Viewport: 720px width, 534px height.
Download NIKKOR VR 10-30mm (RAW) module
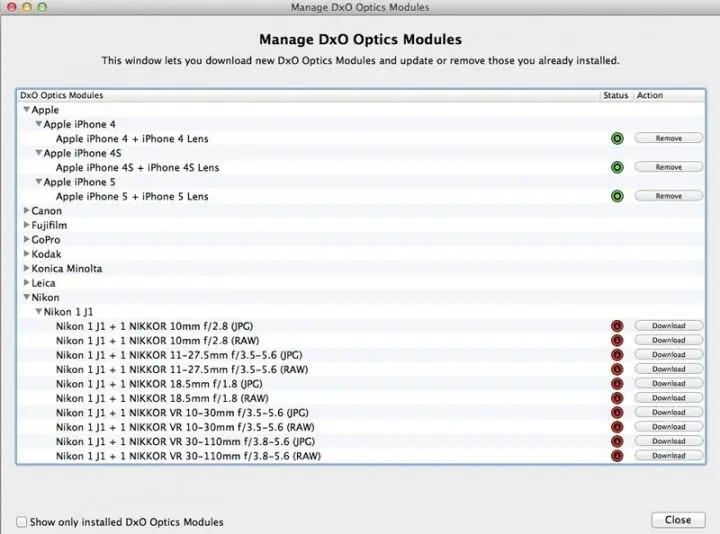click(669, 427)
